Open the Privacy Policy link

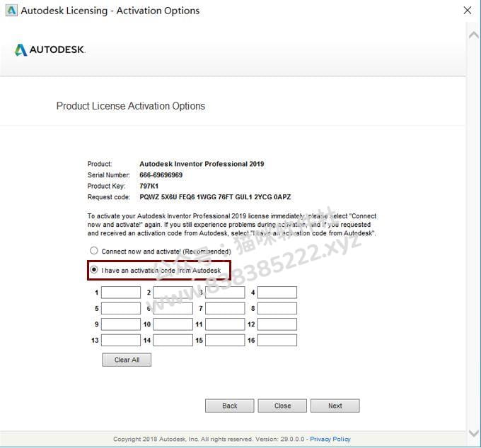click(330, 439)
